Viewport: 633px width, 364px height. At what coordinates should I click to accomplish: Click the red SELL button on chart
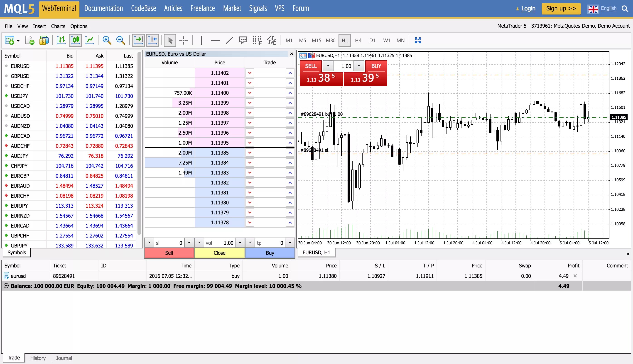click(311, 66)
